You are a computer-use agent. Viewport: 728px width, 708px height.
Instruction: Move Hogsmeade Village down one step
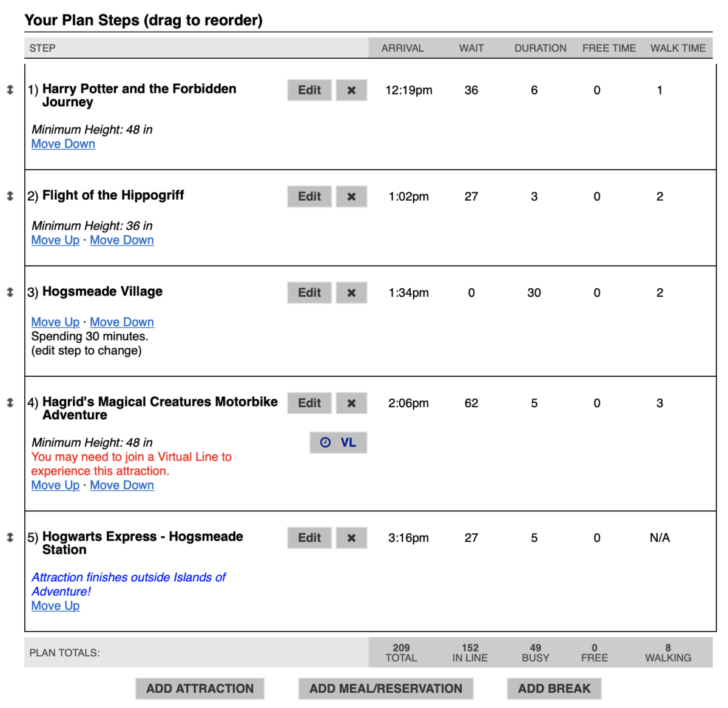pos(121,322)
